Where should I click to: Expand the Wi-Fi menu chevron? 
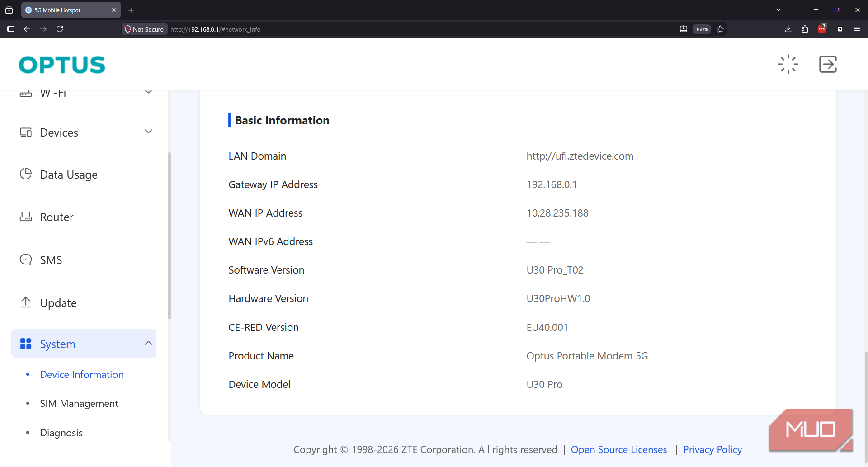coord(148,92)
